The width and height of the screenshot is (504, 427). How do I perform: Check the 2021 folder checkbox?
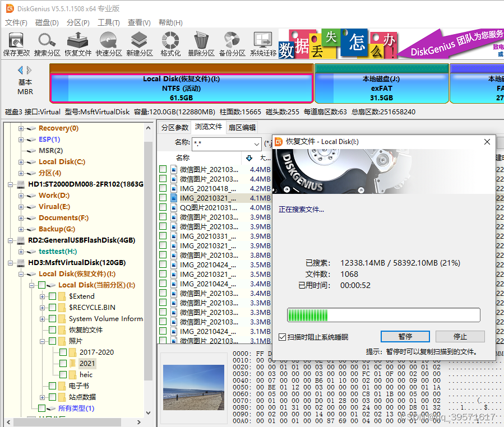pyautogui.click(x=63, y=363)
